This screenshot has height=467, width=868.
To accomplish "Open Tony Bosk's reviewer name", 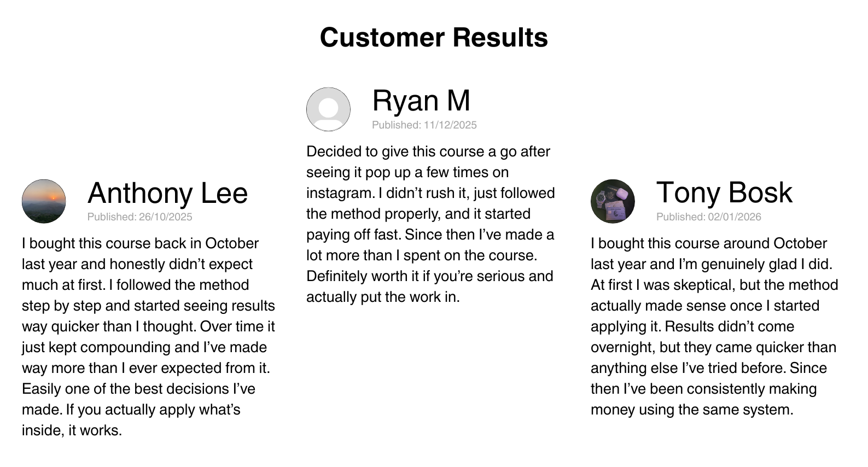I will [x=724, y=192].
